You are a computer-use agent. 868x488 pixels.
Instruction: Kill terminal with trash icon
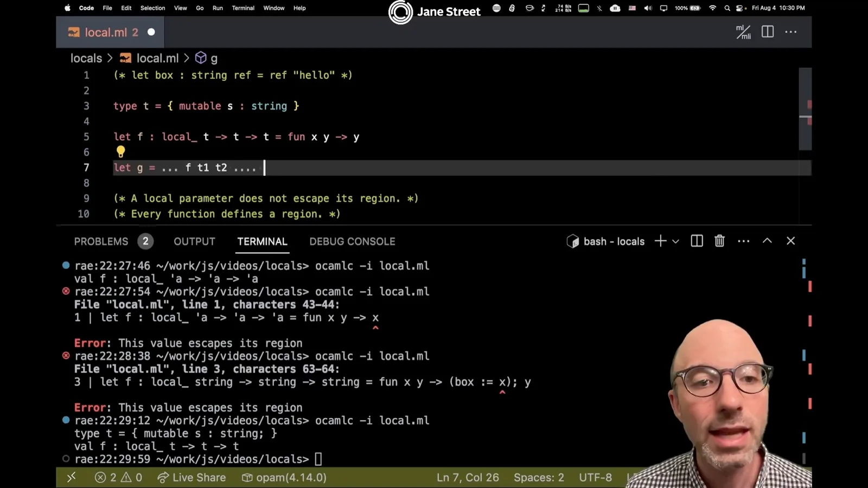click(x=719, y=241)
